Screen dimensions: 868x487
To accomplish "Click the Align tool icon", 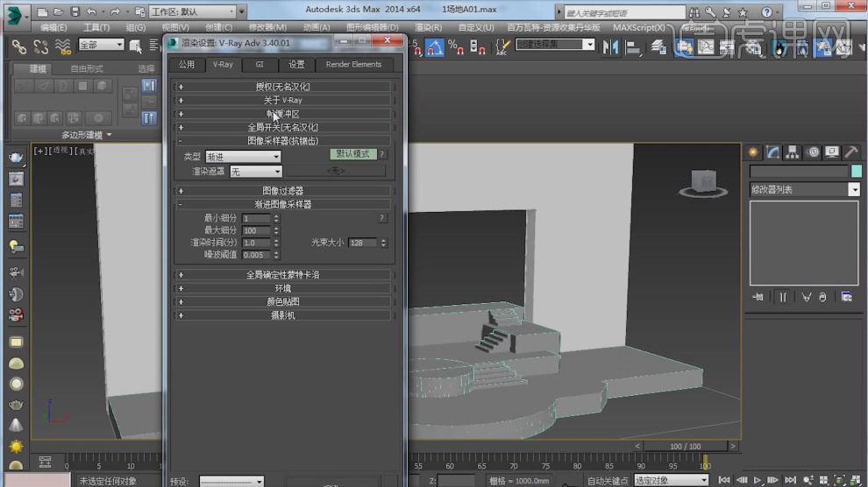I will pos(632,47).
